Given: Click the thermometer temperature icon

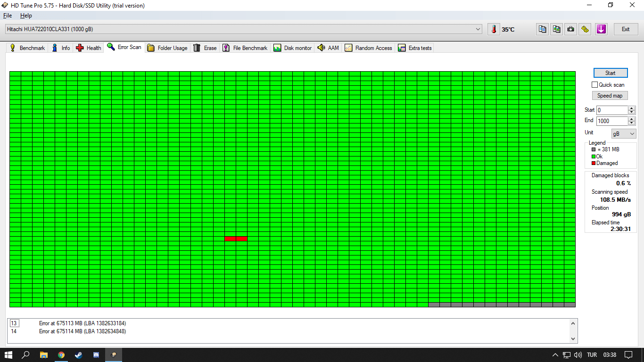Looking at the screenshot, I should tap(494, 29).
